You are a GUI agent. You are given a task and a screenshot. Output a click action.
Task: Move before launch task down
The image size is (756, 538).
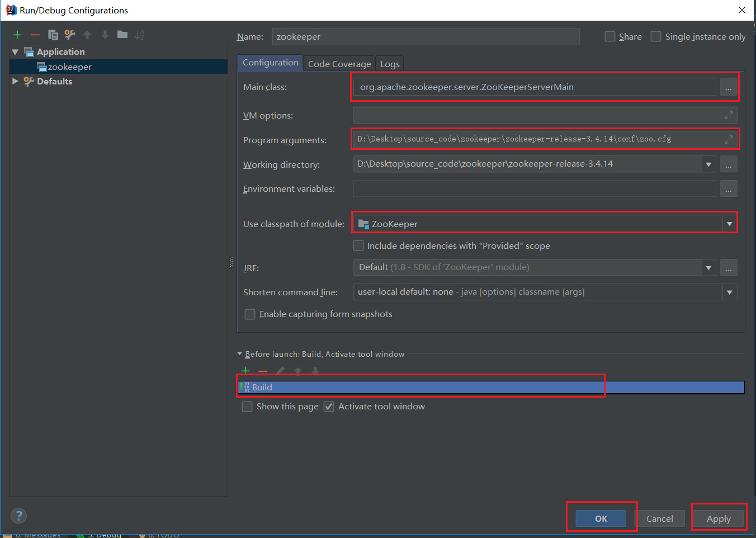315,371
